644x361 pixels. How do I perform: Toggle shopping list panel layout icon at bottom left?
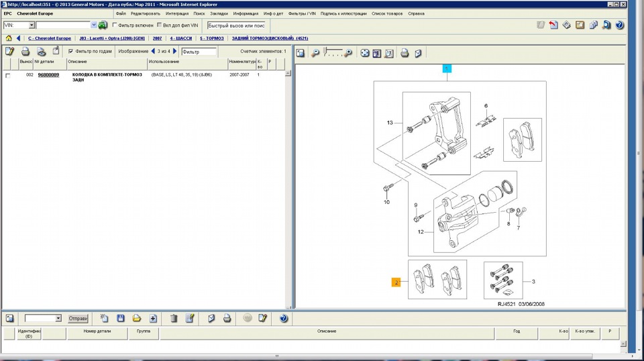click(x=9, y=318)
